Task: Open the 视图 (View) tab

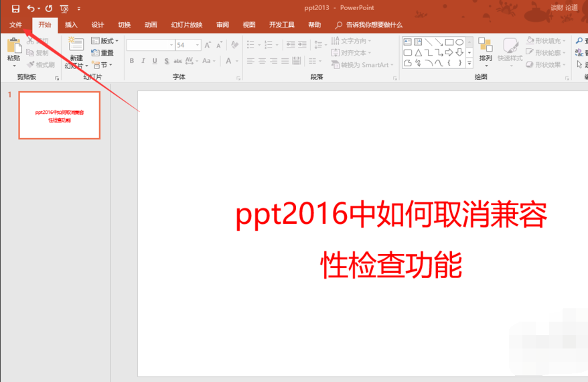Action: [x=249, y=25]
